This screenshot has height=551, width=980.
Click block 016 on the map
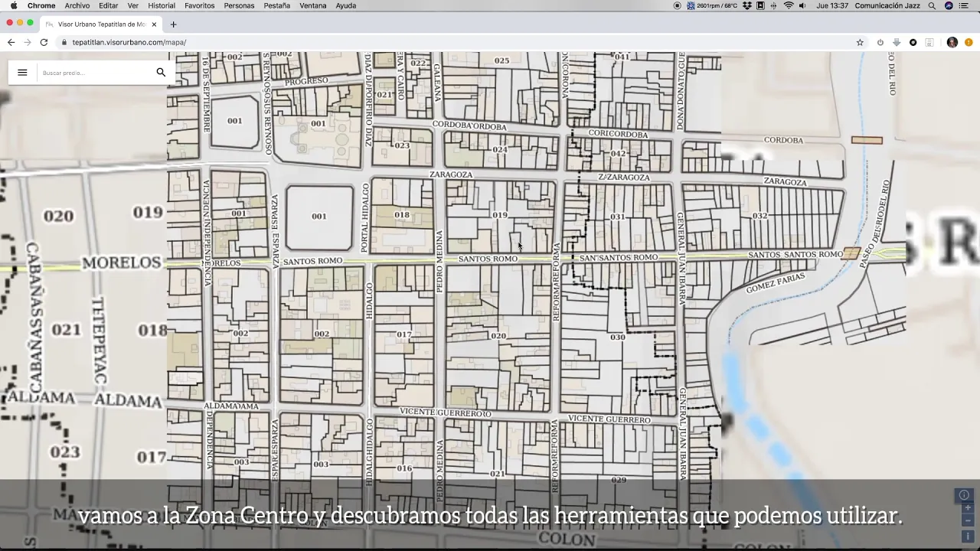(404, 468)
